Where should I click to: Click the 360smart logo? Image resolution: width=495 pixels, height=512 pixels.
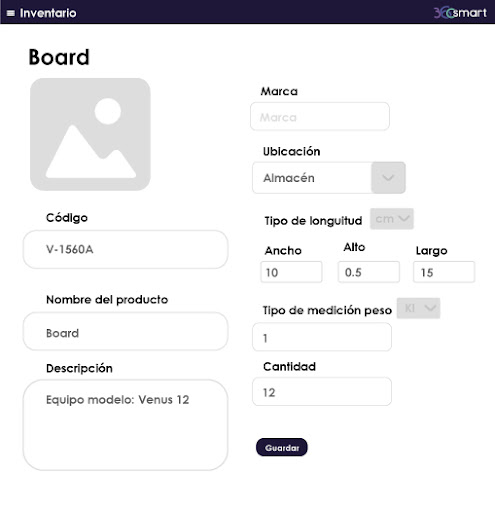coord(460,13)
